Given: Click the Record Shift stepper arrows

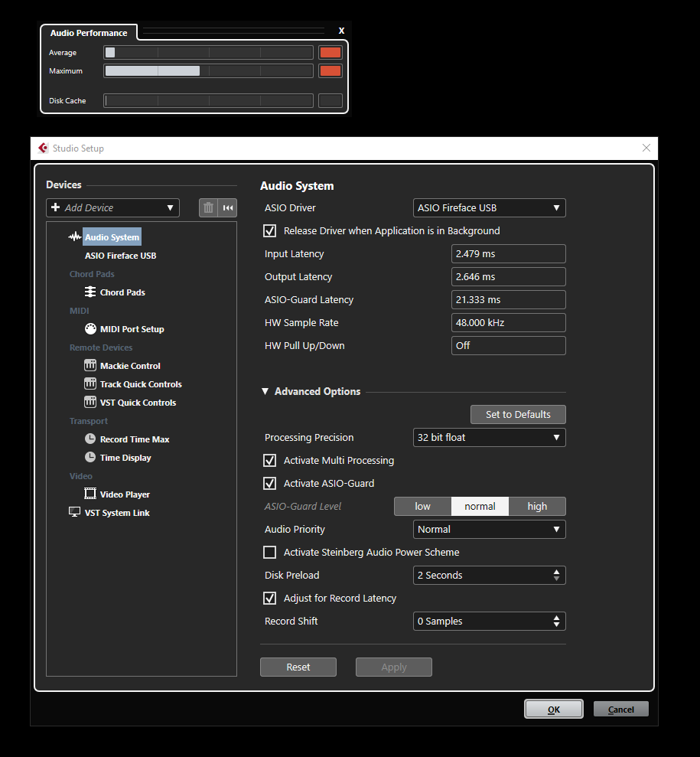Looking at the screenshot, I should point(557,622).
